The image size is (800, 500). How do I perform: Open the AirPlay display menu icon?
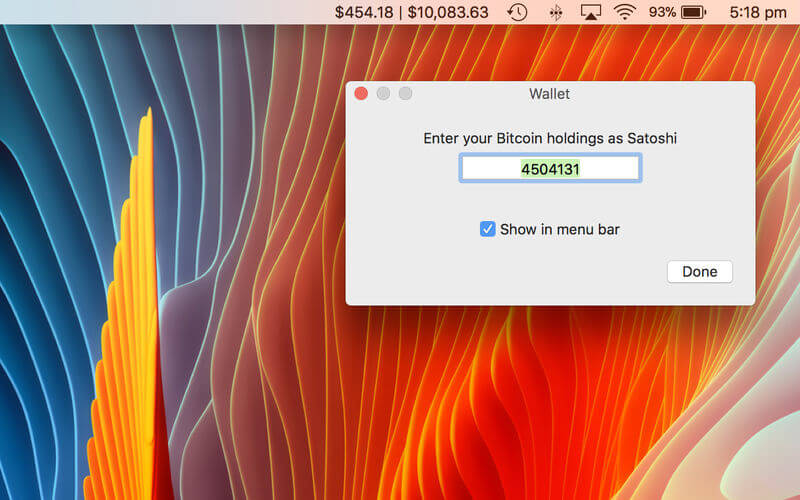(x=591, y=12)
